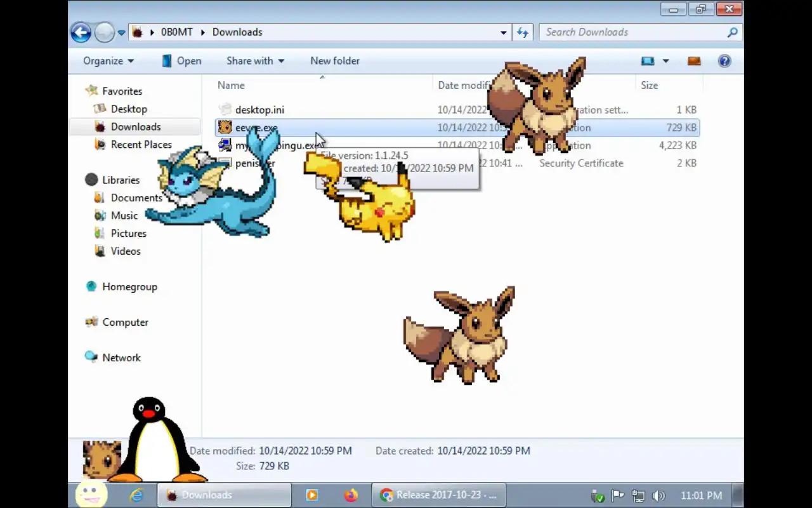Viewport: 812px width, 508px height.
Task: Select the desktop.ini file
Action: click(259, 110)
